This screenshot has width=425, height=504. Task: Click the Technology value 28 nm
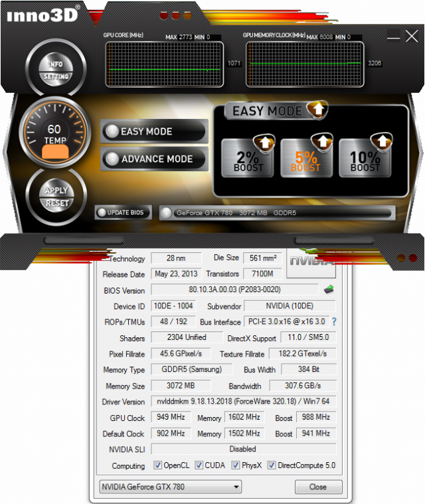click(x=176, y=258)
